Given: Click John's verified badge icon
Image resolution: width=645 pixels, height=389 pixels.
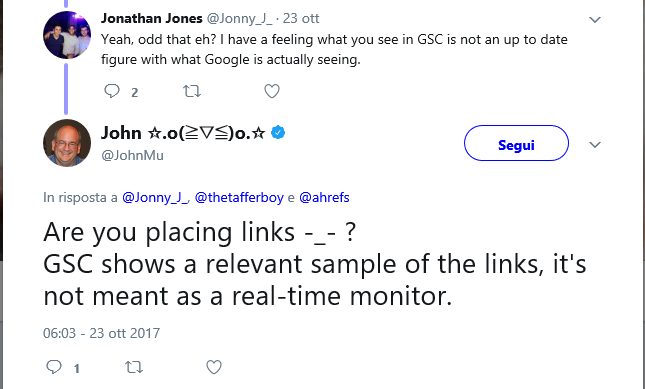Looking at the screenshot, I should [x=278, y=132].
